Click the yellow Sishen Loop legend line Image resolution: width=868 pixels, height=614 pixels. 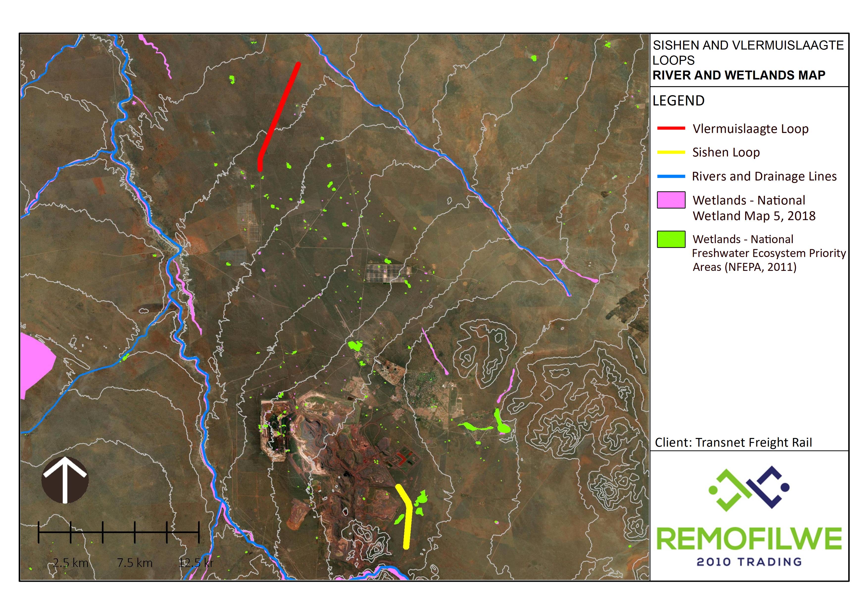pyautogui.click(x=671, y=152)
